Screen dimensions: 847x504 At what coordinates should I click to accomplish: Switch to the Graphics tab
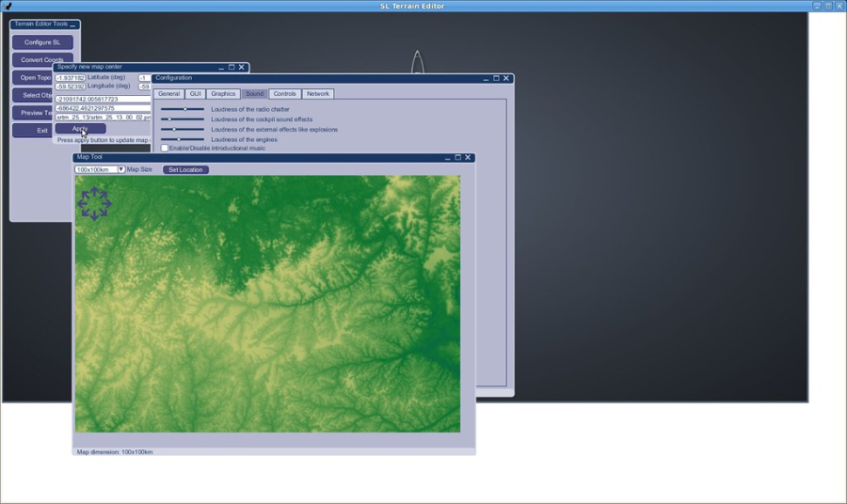pos(223,94)
